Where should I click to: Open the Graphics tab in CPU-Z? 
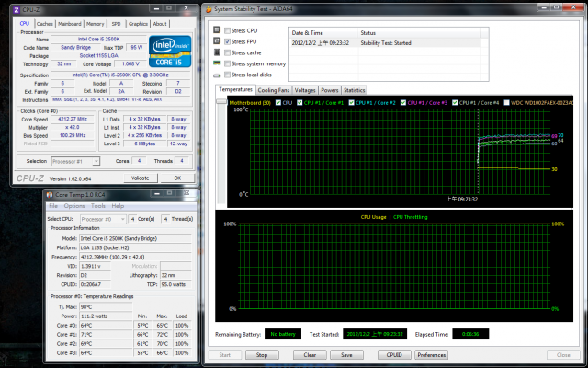click(x=138, y=24)
